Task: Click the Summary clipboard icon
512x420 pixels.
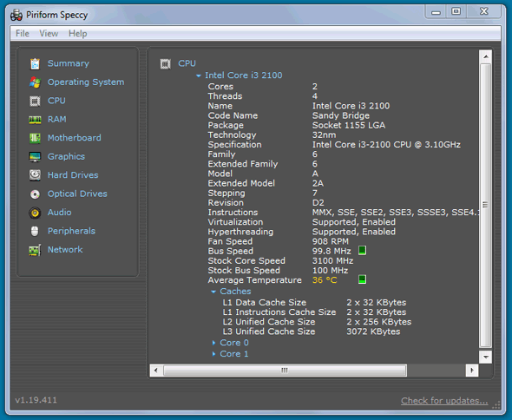Action: 35,63
